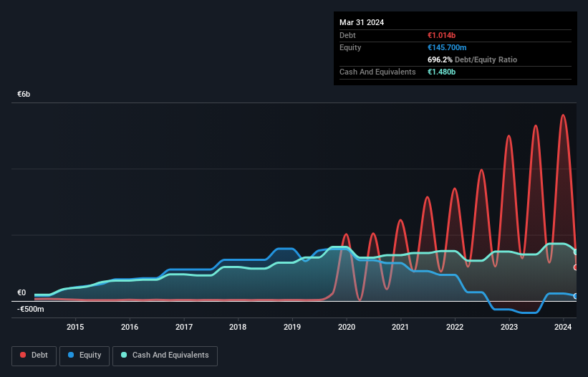Click the €1.480b cash value
This screenshot has width=588, height=377.
coord(441,72)
